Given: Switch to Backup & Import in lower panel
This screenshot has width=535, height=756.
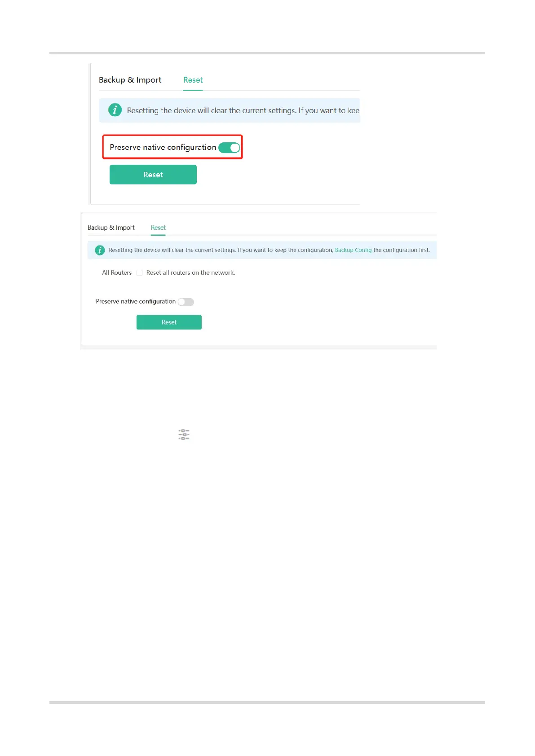Looking at the screenshot, I should click(111, 228).
